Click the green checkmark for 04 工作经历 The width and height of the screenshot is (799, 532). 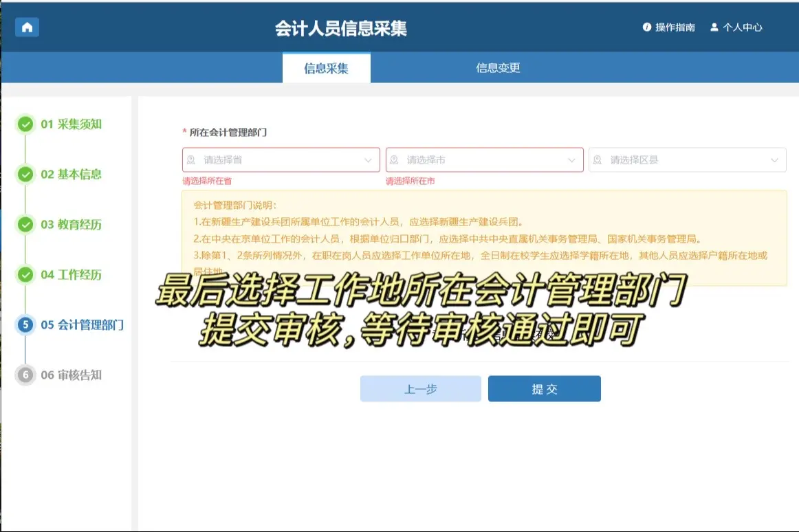click(x=25, y=275)
